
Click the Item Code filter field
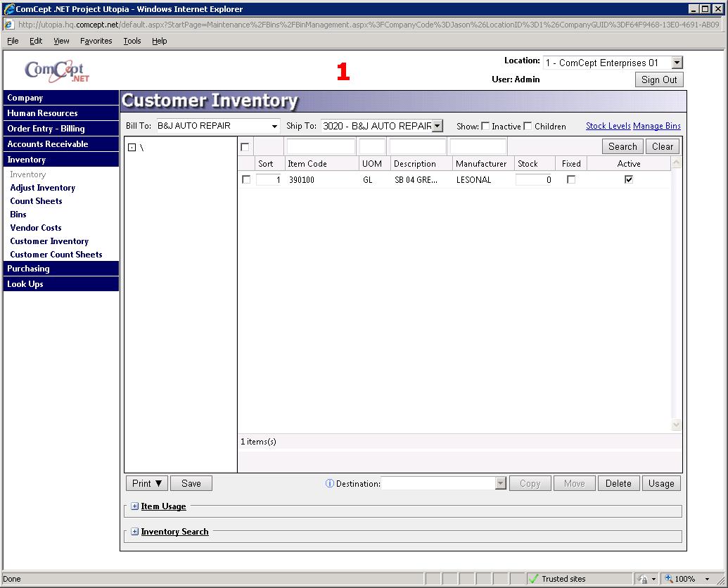click(x=321, y=146)
